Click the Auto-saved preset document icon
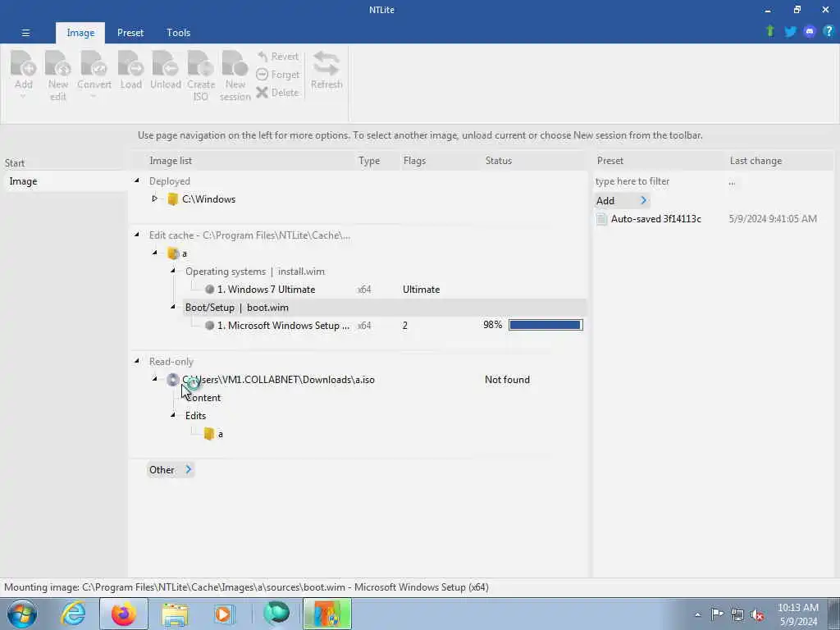Image resolution: width=840 pixels, height=630 pixels. tap(601, 218)
